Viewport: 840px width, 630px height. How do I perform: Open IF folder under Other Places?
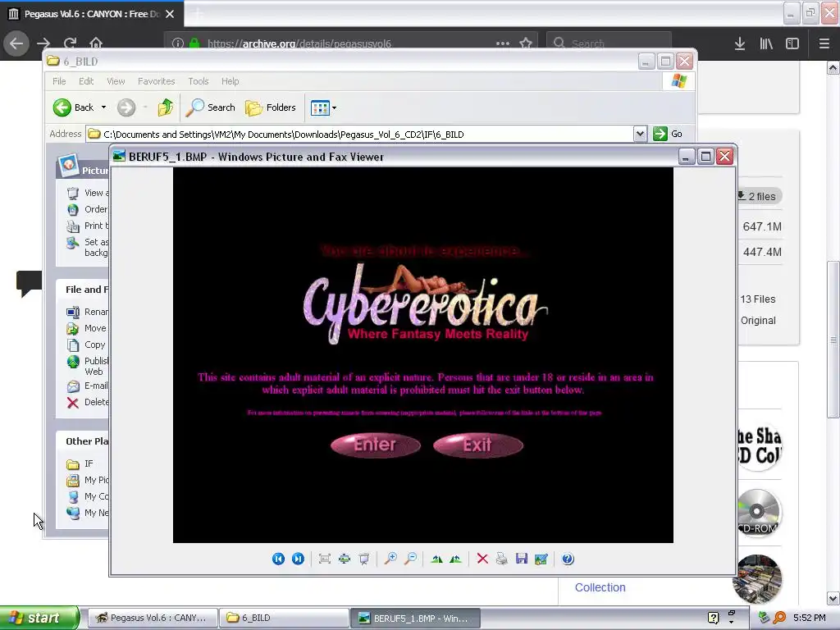click(80, 464)
